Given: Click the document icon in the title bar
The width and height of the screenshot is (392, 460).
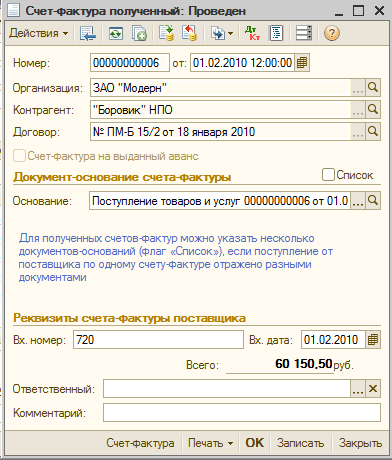Looking at the screenshot, I should click(14, 10).
